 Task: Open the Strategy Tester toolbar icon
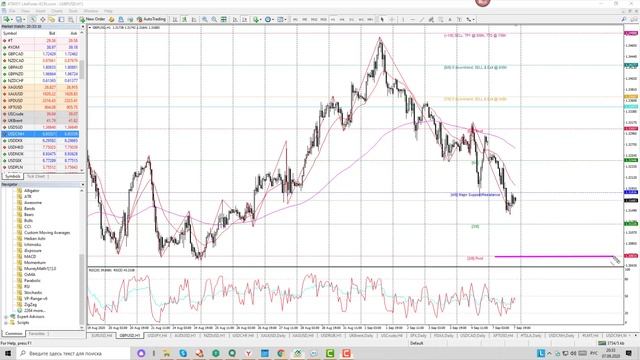pos(71,19)
